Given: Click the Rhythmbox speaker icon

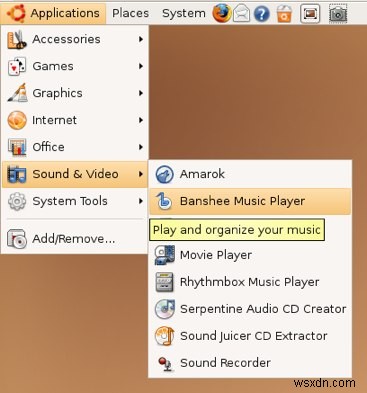Looking at the screenshot, I should coord(164,282).
